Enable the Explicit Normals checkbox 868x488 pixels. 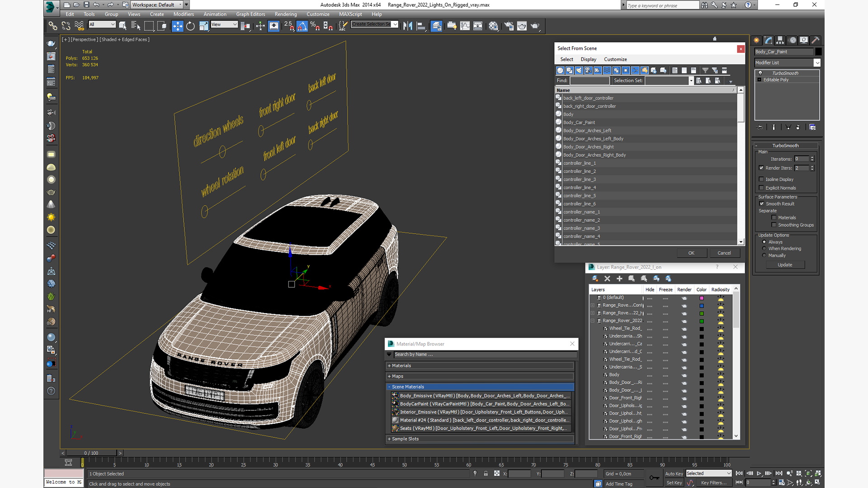[761, 188]
